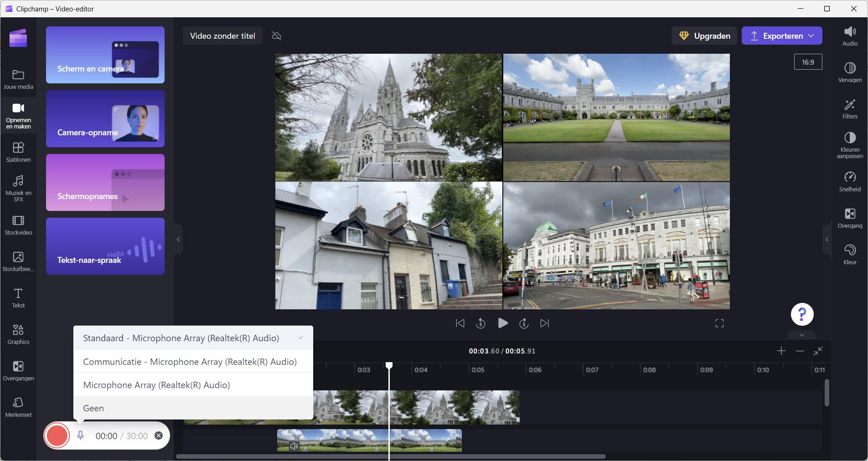This screenshot has height=461, width=868.
Task: Open the Merkenset panel
Action: click(18, 407)
